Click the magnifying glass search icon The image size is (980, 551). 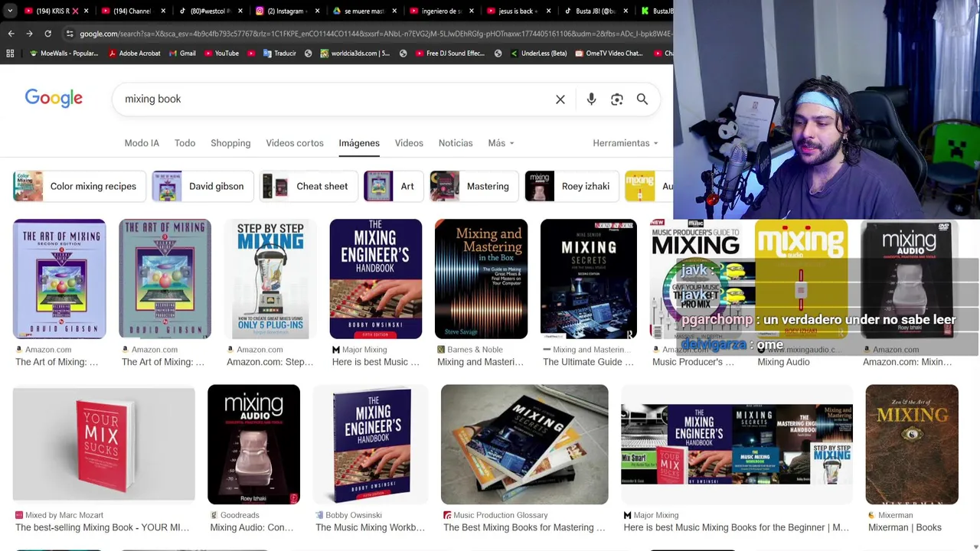[x=642, y=99]
